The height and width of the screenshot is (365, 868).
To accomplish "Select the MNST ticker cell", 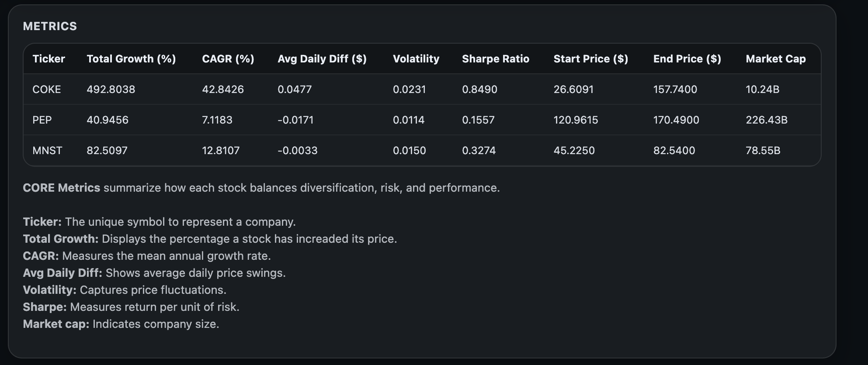I will [47, 151].
